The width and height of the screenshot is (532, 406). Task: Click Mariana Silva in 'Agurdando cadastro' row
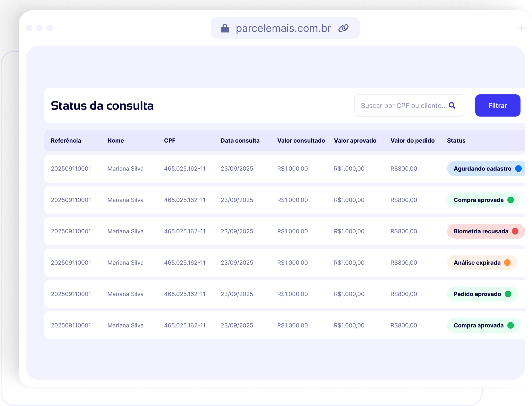click(x=125, y=168)
